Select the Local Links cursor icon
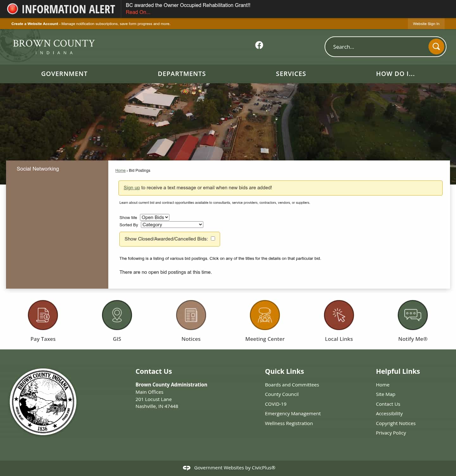Screen dimensions: 456x476 339,315
